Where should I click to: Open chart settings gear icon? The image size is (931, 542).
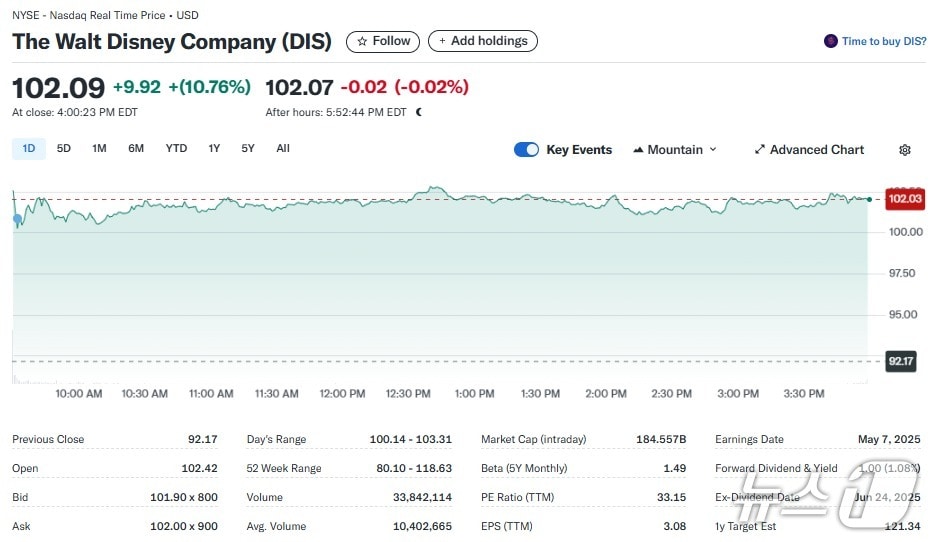[x=904, y=150]
